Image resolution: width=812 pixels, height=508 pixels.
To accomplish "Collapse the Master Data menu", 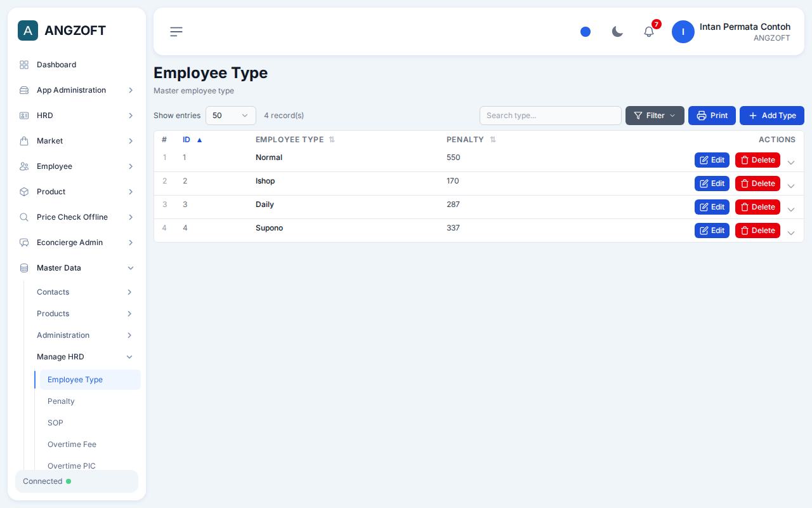I will click(77, 268).
